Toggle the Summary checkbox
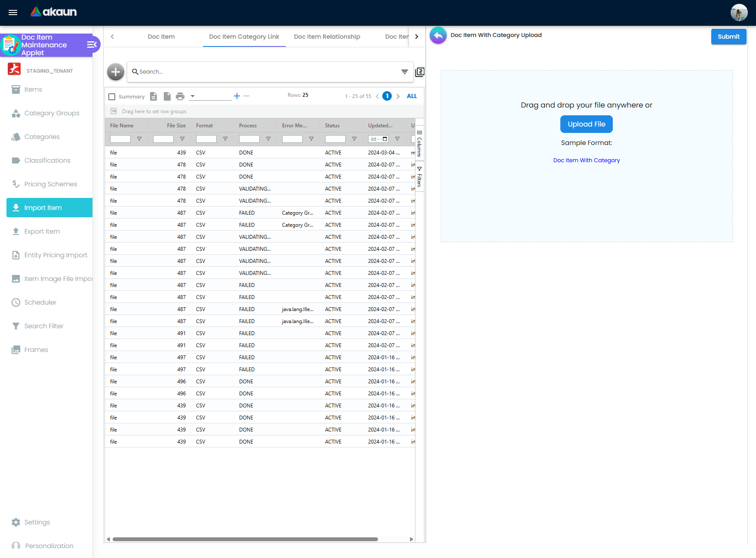Screen dimensions: 756x558 click(112, 97)
